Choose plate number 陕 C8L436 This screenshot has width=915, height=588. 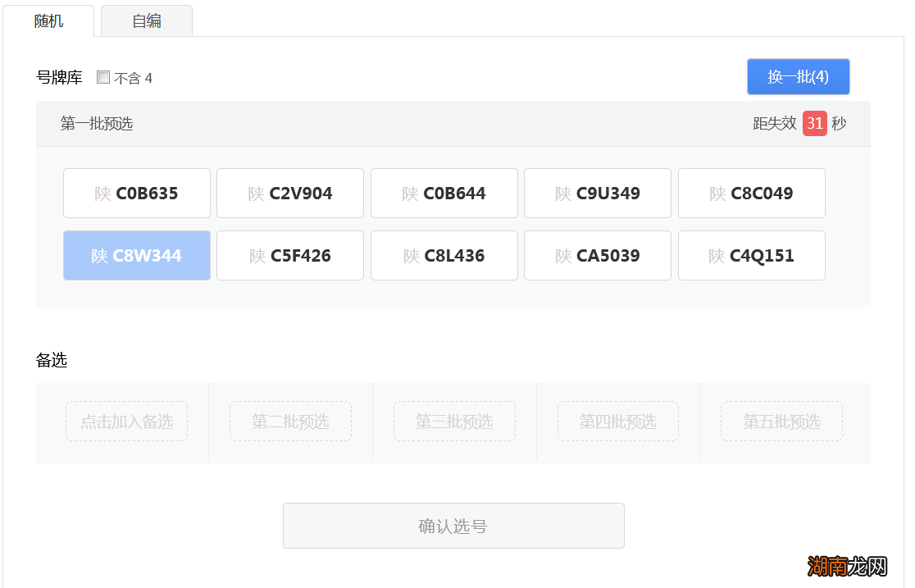point(444,256)
